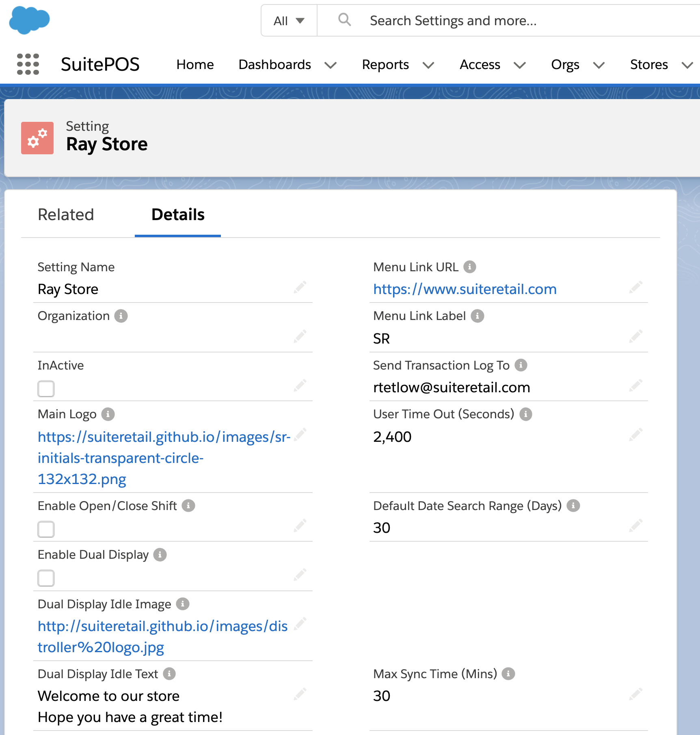Open the App Launcher dots icon
Screen dimensions: 700x735
[x=28, y=64]
